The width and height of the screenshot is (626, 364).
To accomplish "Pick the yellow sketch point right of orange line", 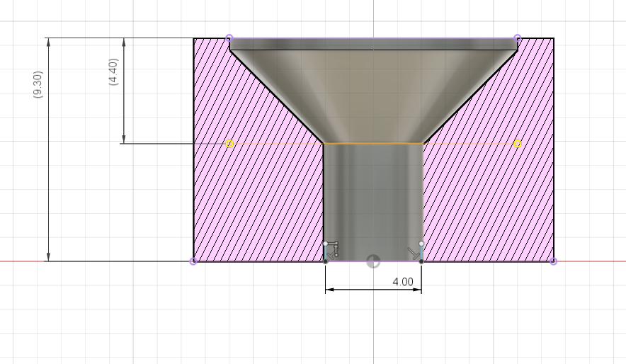I will (x=518, y=144).
